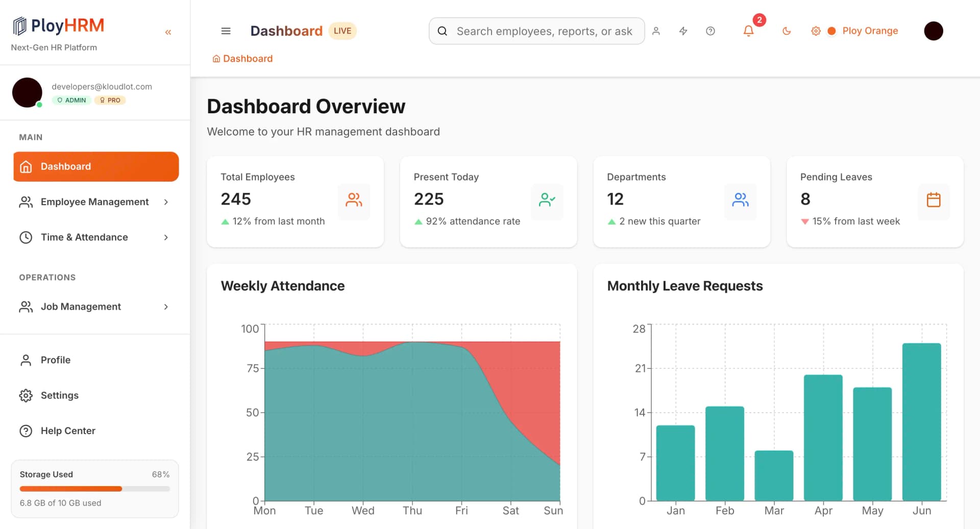Click the Storage Used progress bar
Image resolution: width=980 pixels, height=529 pixels.
click(x=94, y=489)
